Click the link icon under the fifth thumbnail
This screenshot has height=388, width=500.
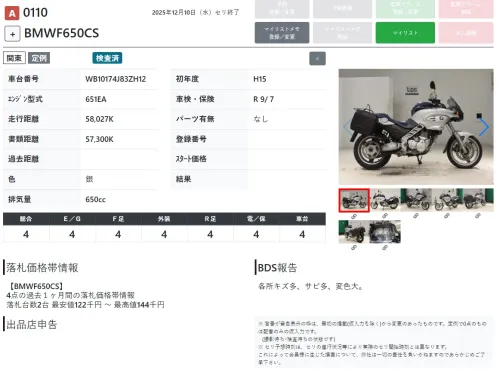(478, 216)
